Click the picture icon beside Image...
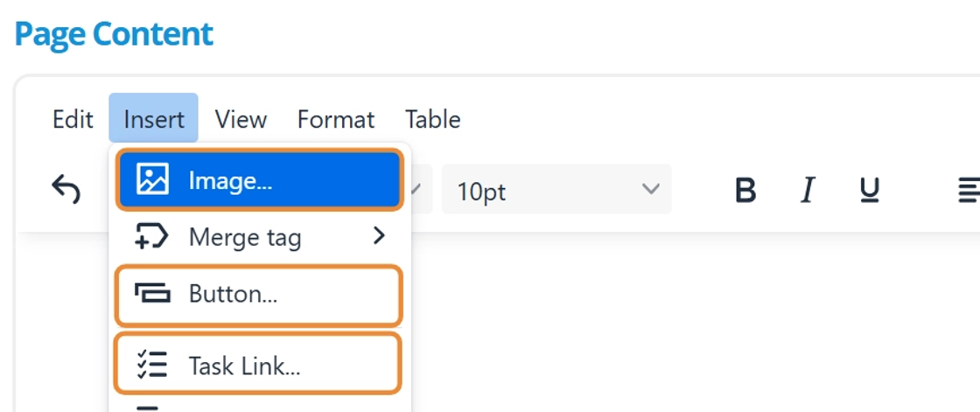 pos(152,180)
